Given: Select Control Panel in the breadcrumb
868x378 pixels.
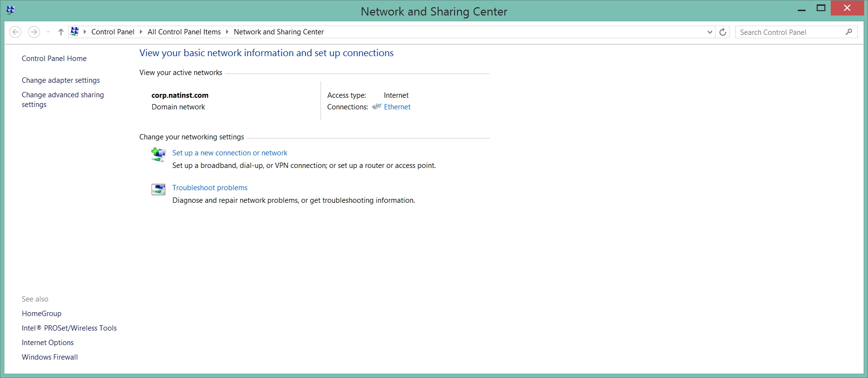Looking at the screenshot, I should pos(113,32).
